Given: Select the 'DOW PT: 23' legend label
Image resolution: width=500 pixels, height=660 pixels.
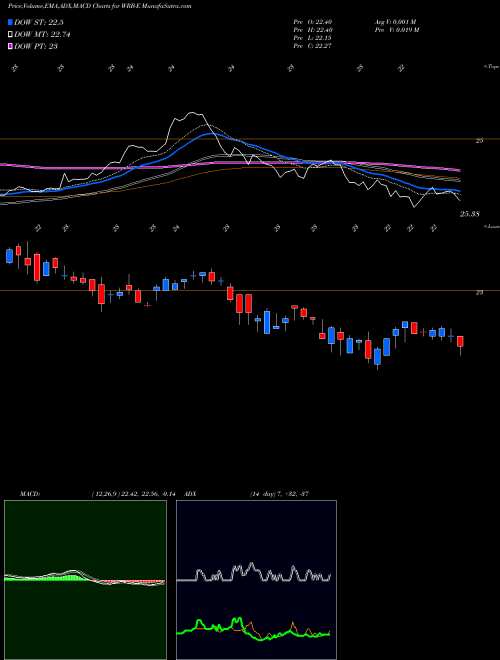Looking at the screenshot, I should point(36,46).
